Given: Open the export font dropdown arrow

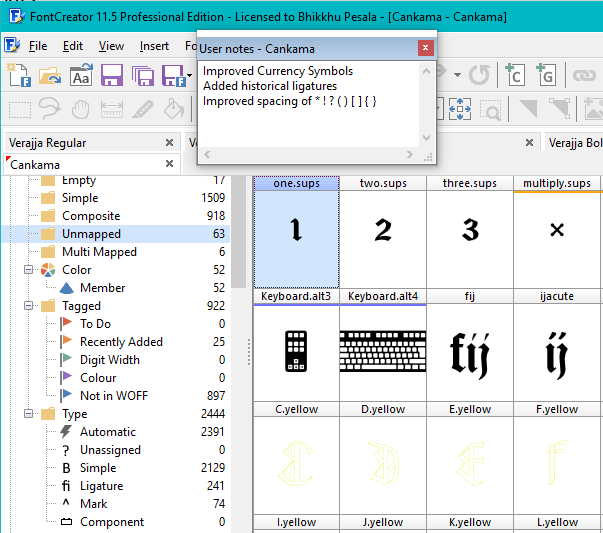Looking at the screenshot, I should click(190, 75).
